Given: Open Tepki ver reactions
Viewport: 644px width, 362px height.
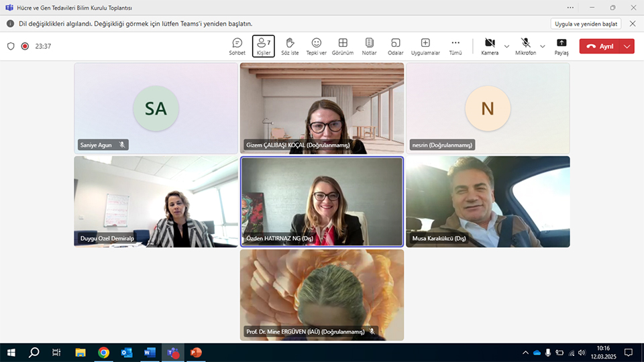Looking at the screenshot, I should tap(316, 46).
